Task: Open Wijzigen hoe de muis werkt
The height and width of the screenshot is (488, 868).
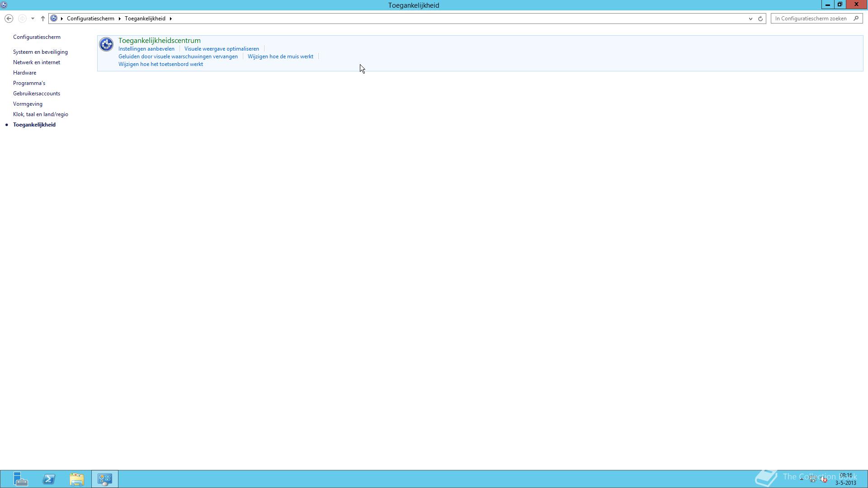Action: (x=280, y=56)
